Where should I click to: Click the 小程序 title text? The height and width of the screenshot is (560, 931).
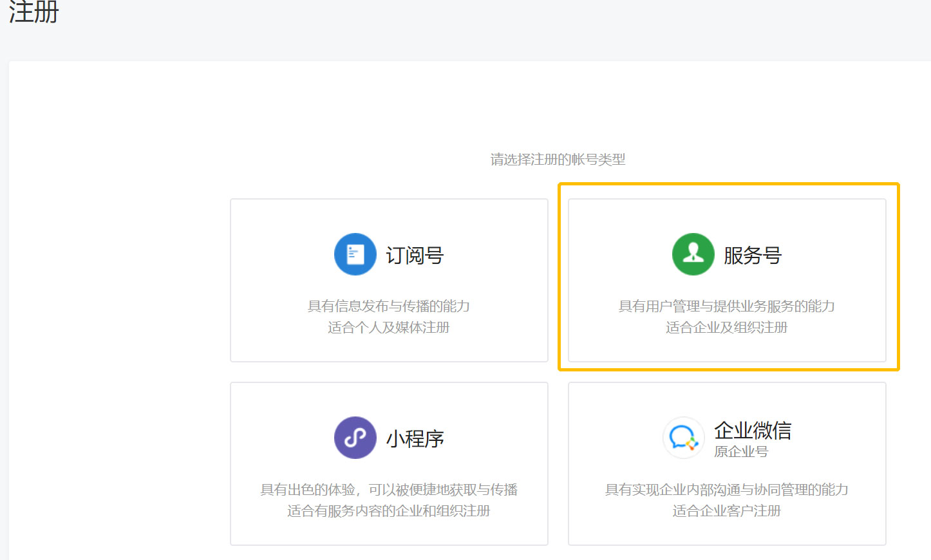[415, 438]
